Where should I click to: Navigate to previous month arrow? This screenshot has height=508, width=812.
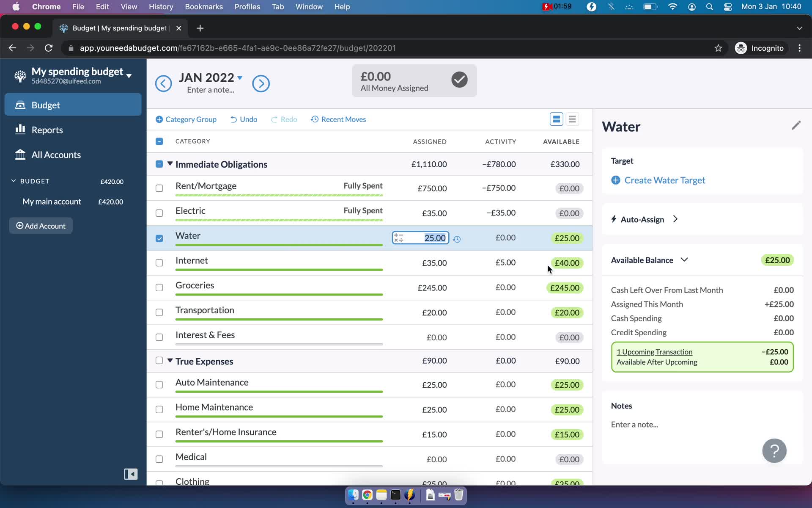pyautogui.click(x=163, y=83)
